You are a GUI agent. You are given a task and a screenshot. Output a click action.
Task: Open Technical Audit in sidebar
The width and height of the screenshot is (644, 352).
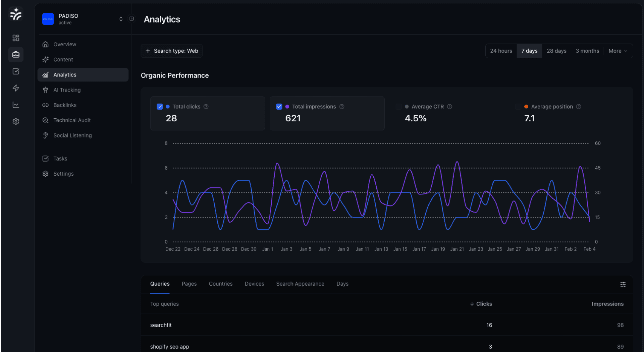(x=83, y=120)
